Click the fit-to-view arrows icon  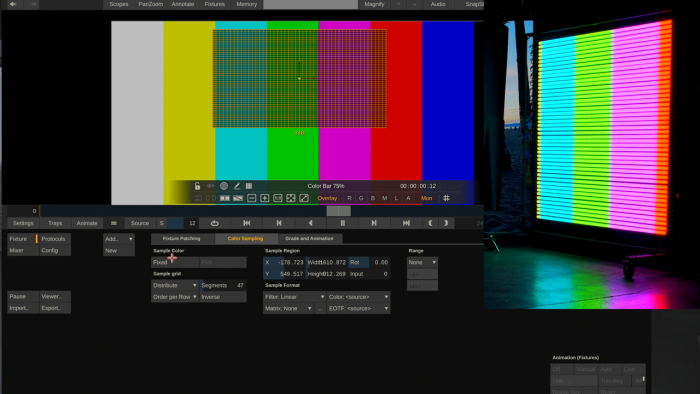click(291, 198)
